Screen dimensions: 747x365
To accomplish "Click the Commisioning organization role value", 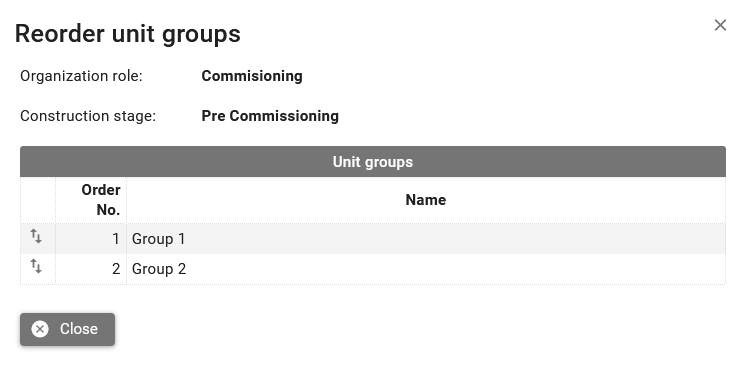I will click(x=252, y=76).
